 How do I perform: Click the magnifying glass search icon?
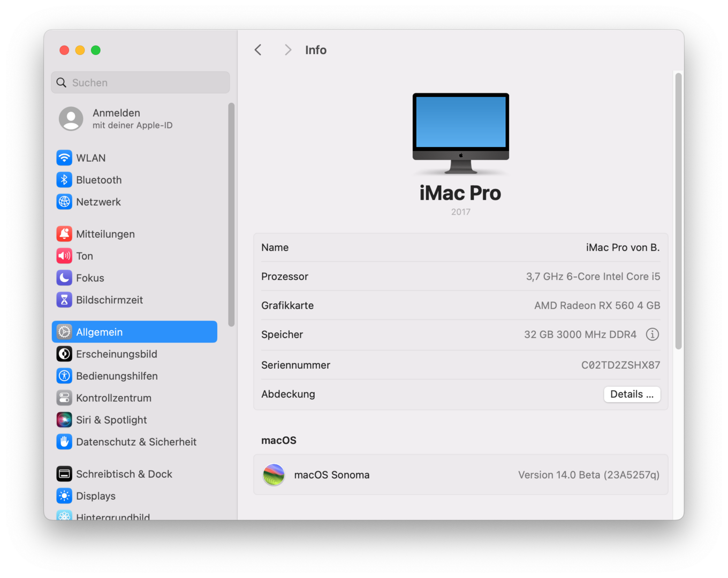pos(62,82)
